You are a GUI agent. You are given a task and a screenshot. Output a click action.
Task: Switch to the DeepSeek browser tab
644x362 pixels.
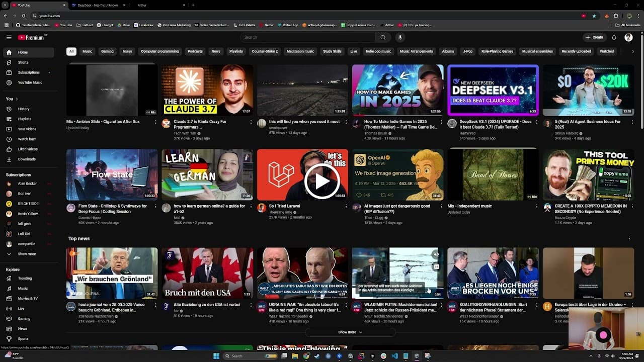click(x=98, y=5)
